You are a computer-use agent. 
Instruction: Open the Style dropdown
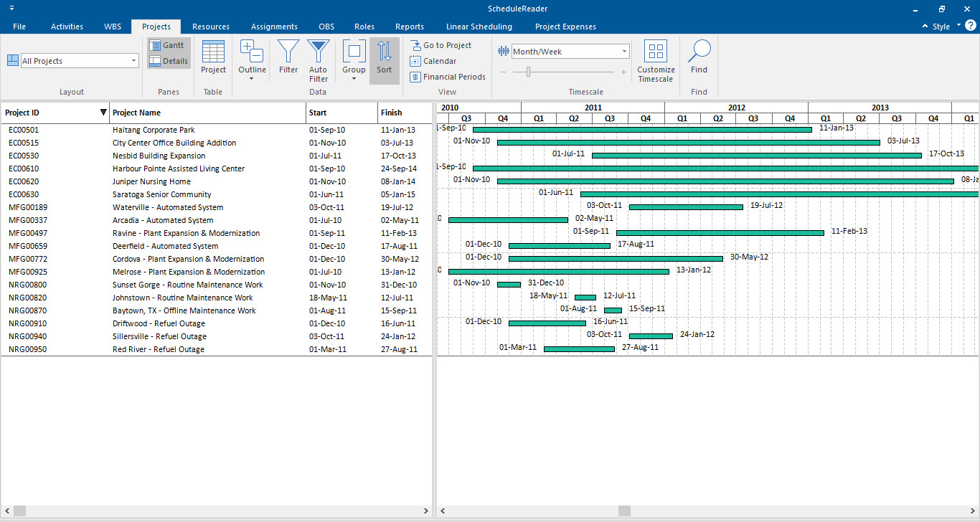point(946,27)
